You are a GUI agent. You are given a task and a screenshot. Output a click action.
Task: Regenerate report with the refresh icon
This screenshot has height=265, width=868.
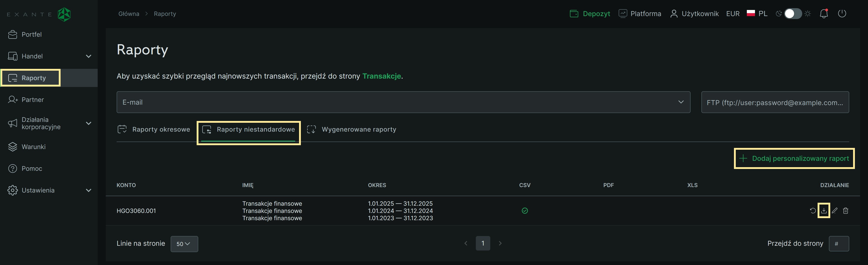click(x=813, y=211)
